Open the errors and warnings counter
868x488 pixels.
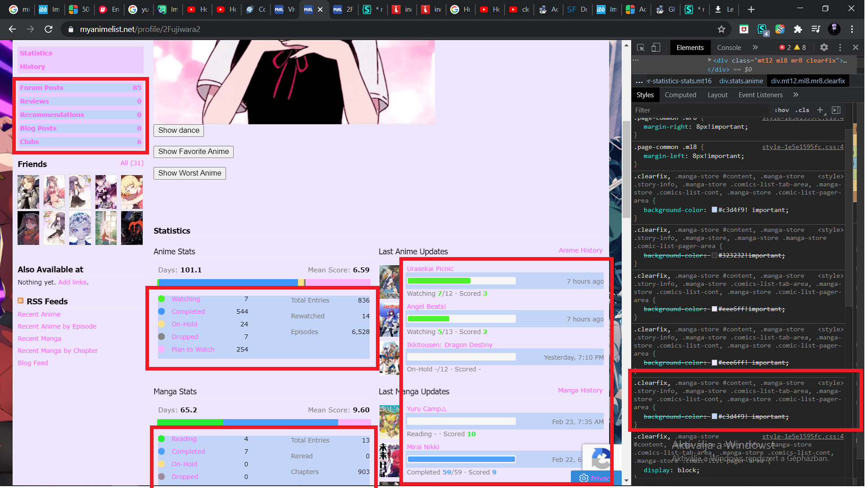[x=793, y=47]
